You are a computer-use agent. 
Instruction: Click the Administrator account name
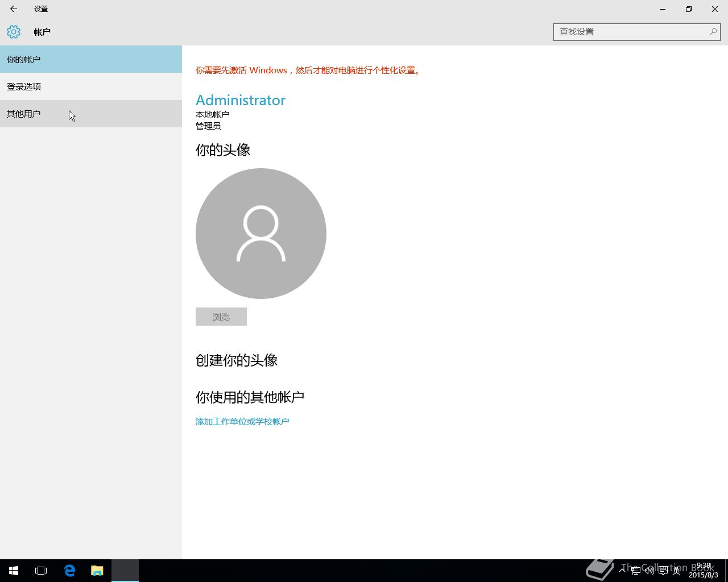click(x=241, y=100)
